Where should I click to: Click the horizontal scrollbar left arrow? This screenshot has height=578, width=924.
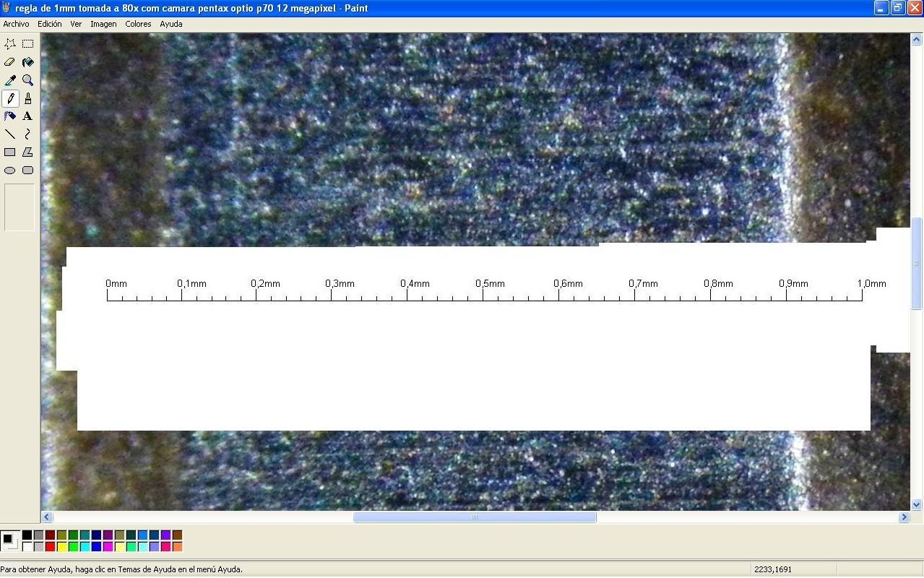[x=47, y=517]
